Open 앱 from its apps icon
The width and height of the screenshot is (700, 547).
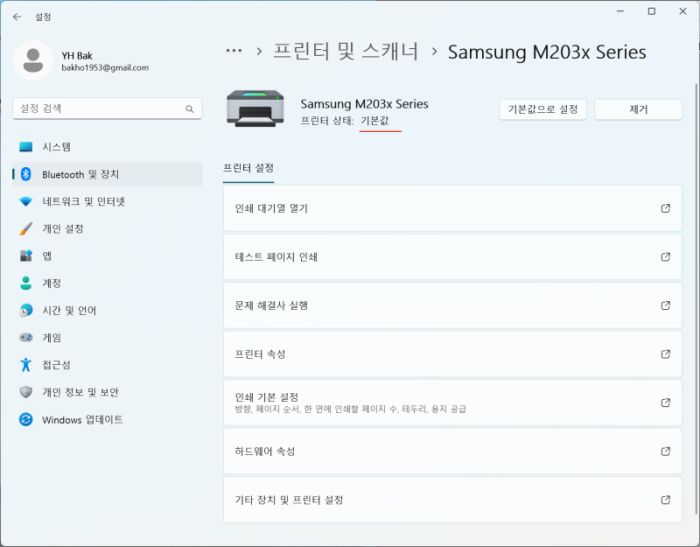26,256
